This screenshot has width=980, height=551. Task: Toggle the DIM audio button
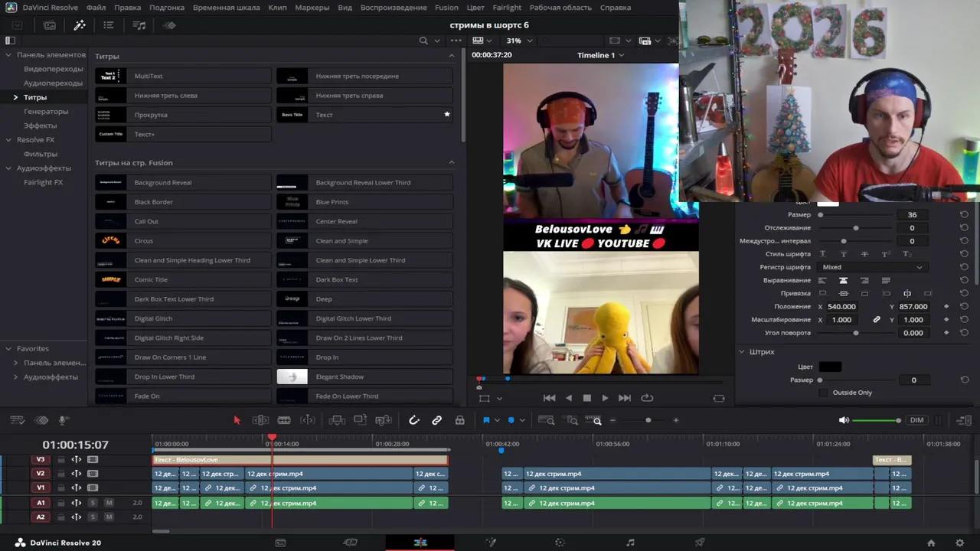click(916, 420)
